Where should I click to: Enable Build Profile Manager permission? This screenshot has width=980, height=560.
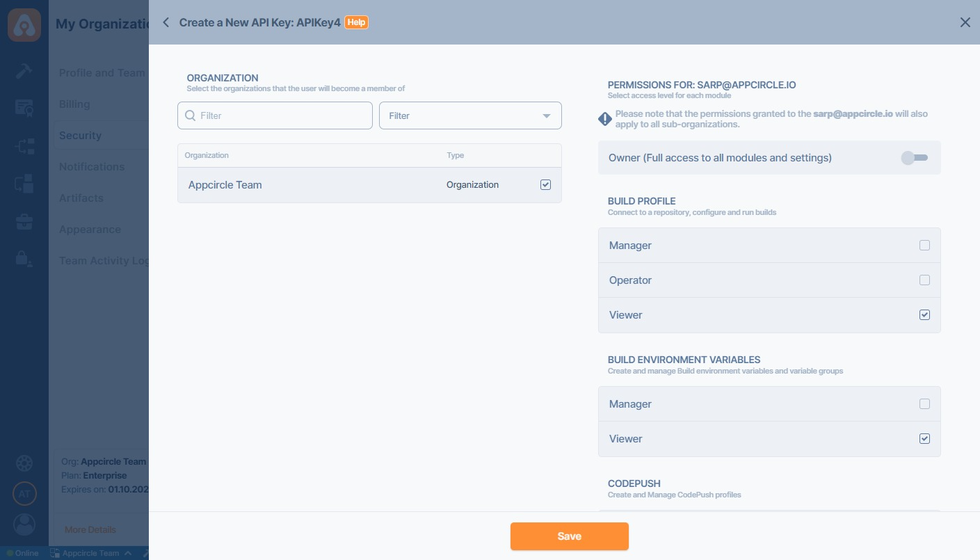coord(924,246)
